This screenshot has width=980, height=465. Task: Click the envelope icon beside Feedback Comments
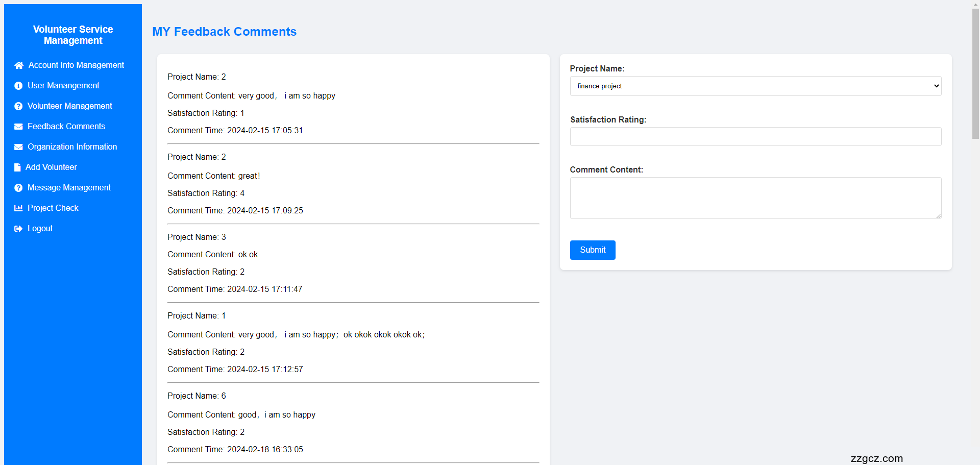pos(18,127)
